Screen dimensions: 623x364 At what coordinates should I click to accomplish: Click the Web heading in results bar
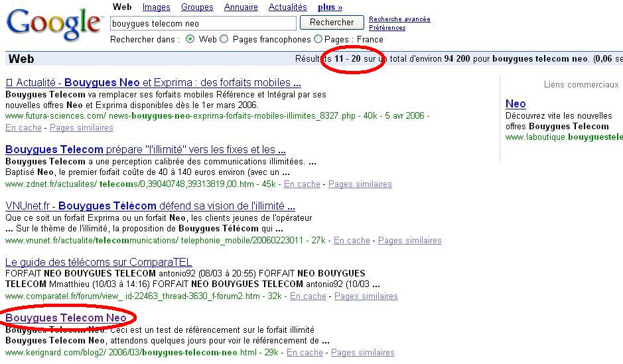tap(21, 59)
